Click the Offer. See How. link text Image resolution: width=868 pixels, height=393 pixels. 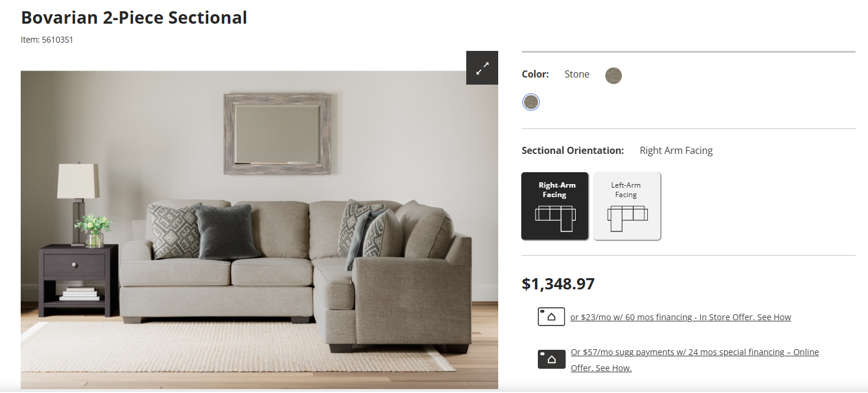click(x=601, y=368)
